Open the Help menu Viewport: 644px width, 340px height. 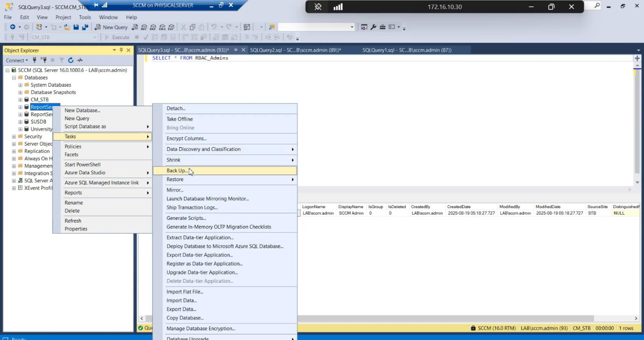[132, 17]
